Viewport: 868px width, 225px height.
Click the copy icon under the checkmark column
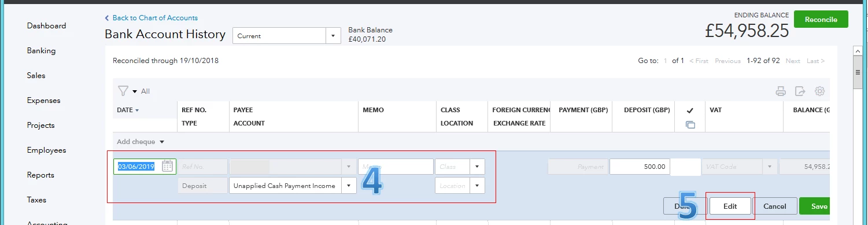690,124
